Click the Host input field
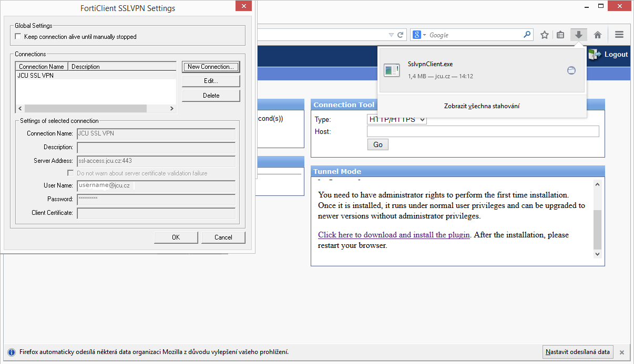The image size is (634, 364). [x=483, y=131]
